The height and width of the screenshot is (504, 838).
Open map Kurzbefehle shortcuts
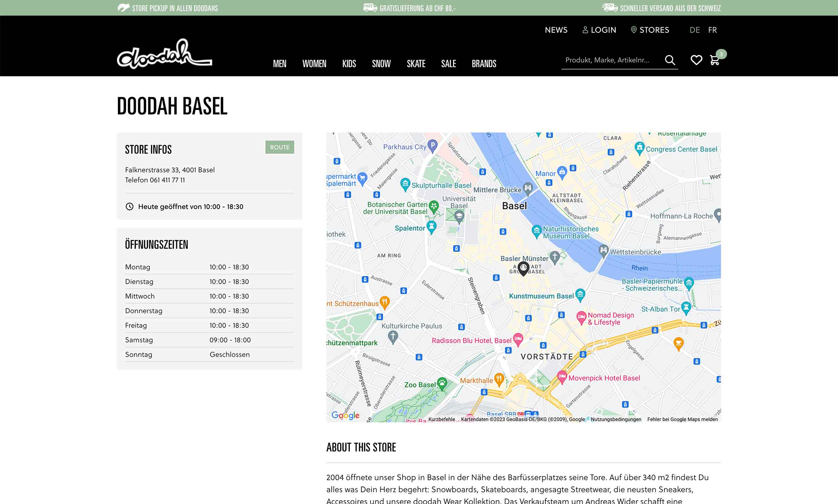[442, 419]
